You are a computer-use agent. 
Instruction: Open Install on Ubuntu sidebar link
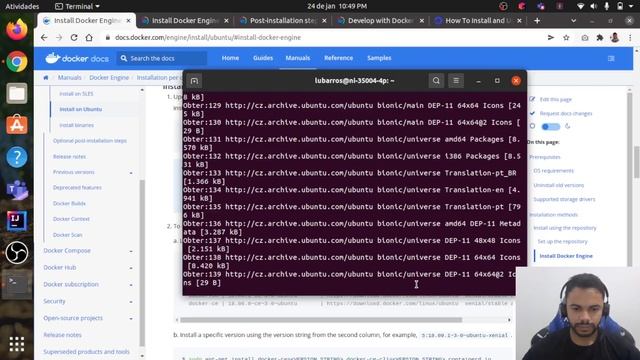(81, 109)
